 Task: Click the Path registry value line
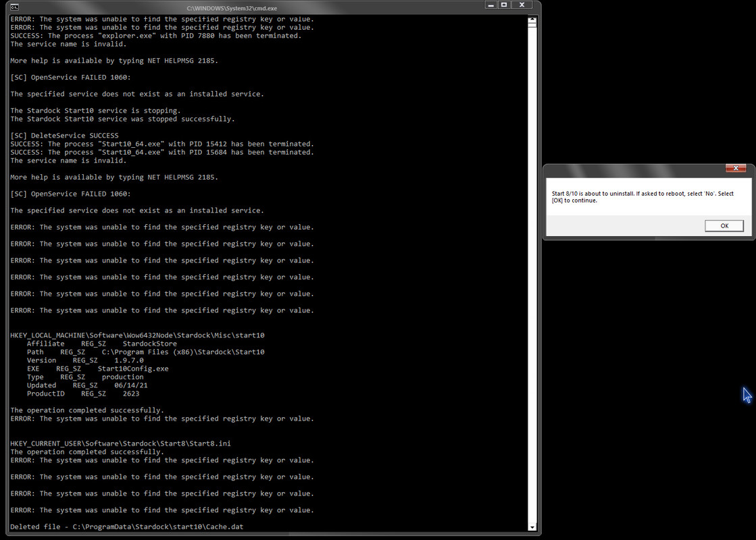(146, 352)
